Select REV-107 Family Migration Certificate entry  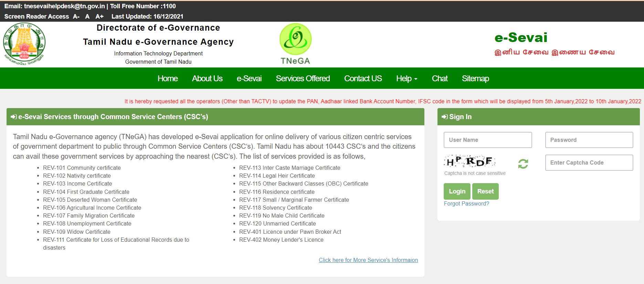click(89, 215)
